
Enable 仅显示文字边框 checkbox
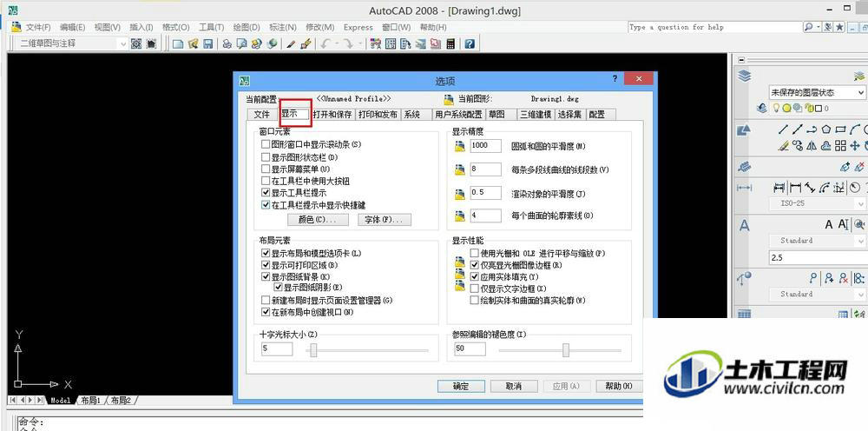(x=475, y=288)
